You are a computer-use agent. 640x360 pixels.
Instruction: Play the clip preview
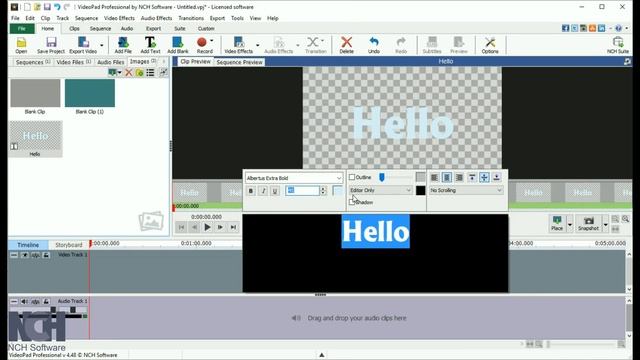coord(207,227)
